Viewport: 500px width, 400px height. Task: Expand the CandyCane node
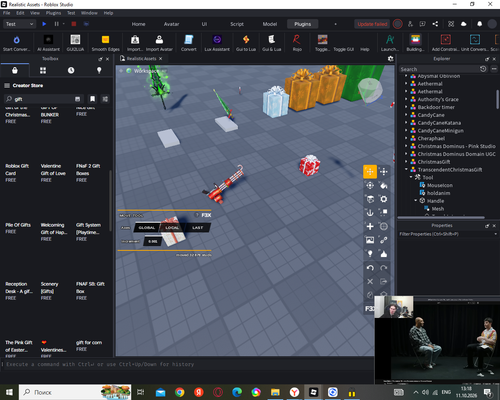pos(406,115)
